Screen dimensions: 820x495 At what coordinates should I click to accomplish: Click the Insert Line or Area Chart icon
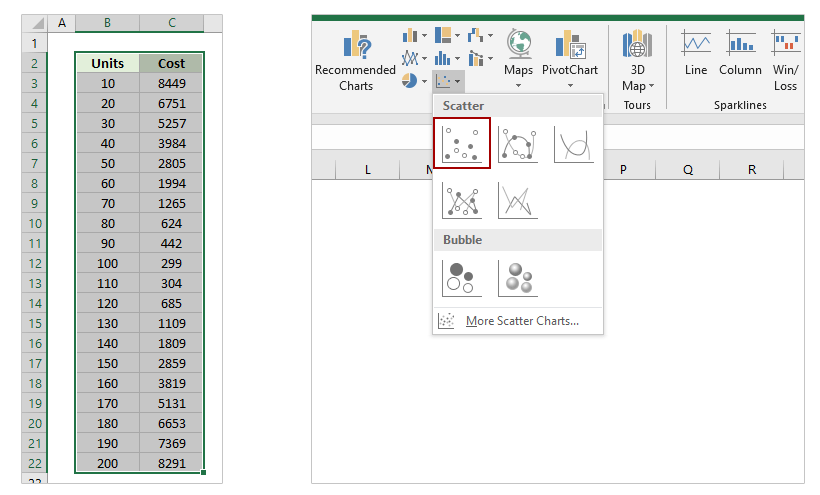coord(410,58)
